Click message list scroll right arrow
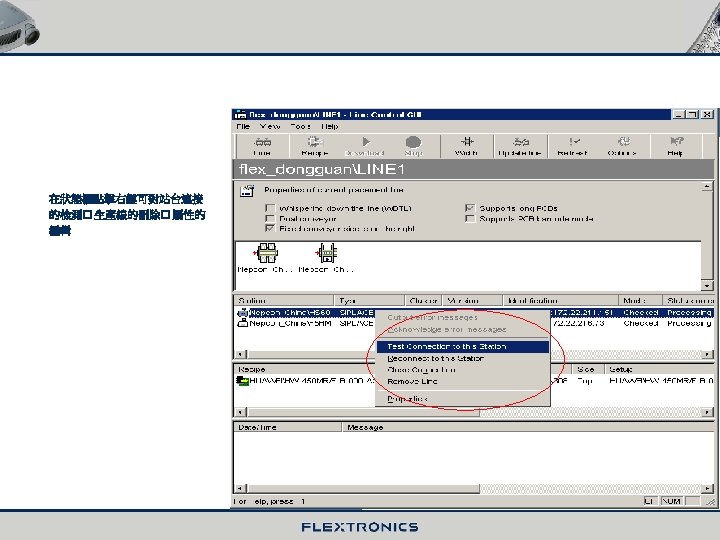This screenshot has height=540, width=720. coord(708,489)
